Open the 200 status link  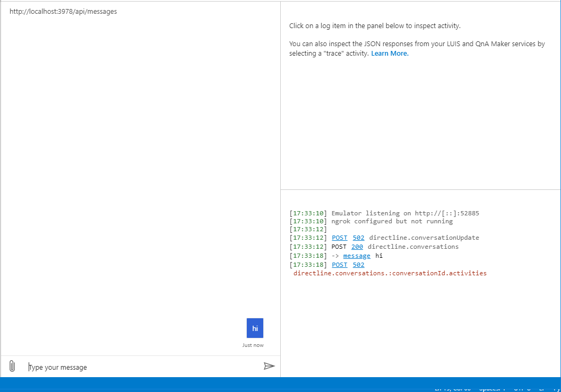(357, 247)
